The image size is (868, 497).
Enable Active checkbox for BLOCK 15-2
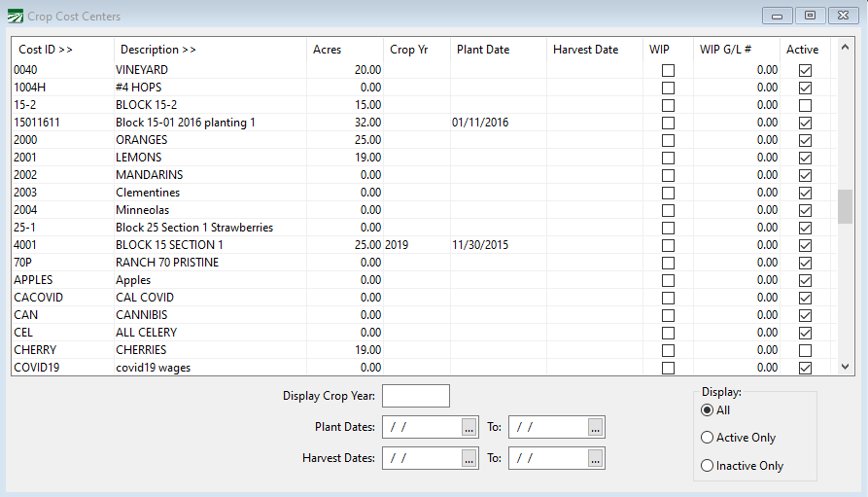pyautogui.click(x=805, y=105)
